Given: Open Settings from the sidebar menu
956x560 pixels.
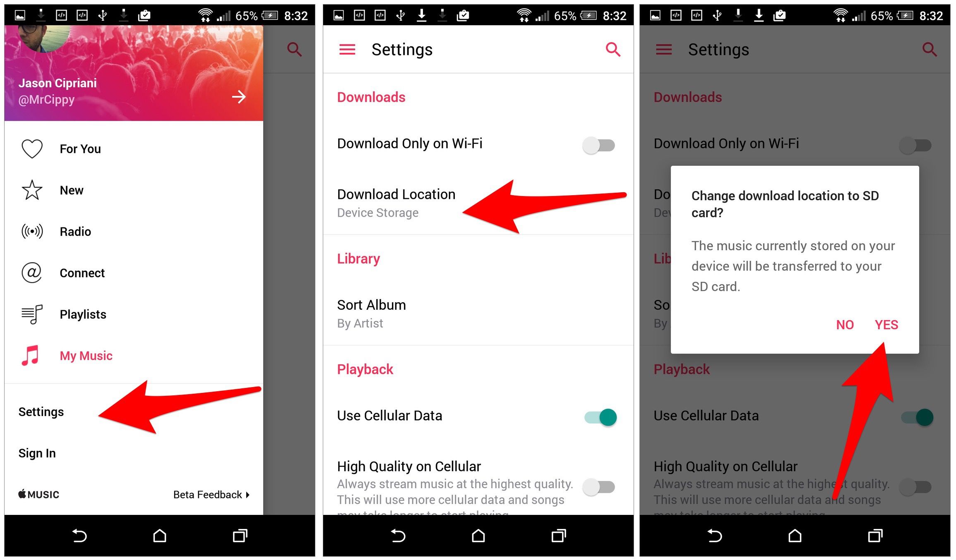Looking at the screenshot, I should (41, 412).
